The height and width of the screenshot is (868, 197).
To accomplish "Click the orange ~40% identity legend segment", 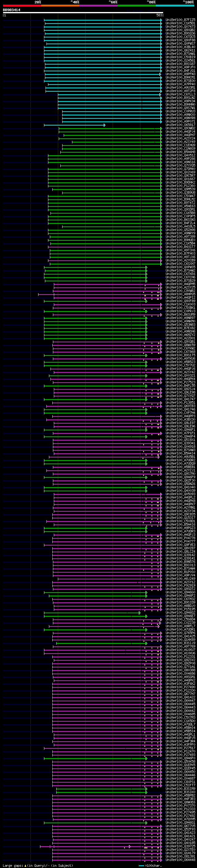I will (x=60, y=6).
